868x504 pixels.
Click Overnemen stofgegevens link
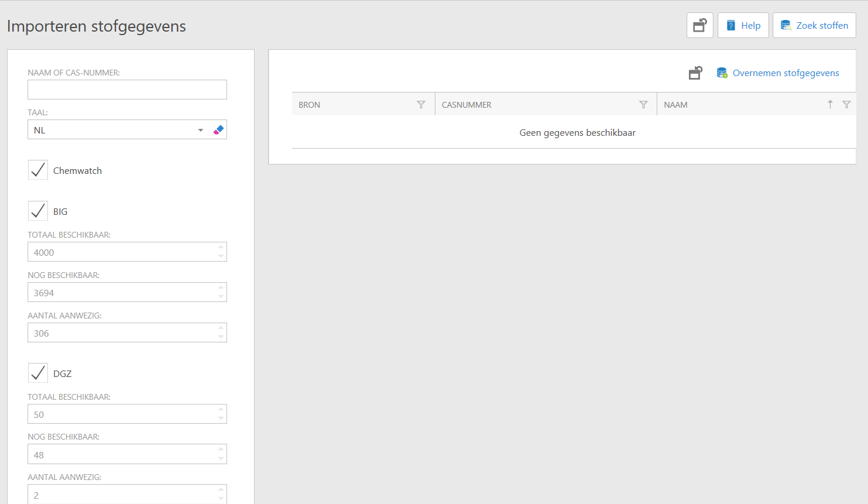click(778, 73)
